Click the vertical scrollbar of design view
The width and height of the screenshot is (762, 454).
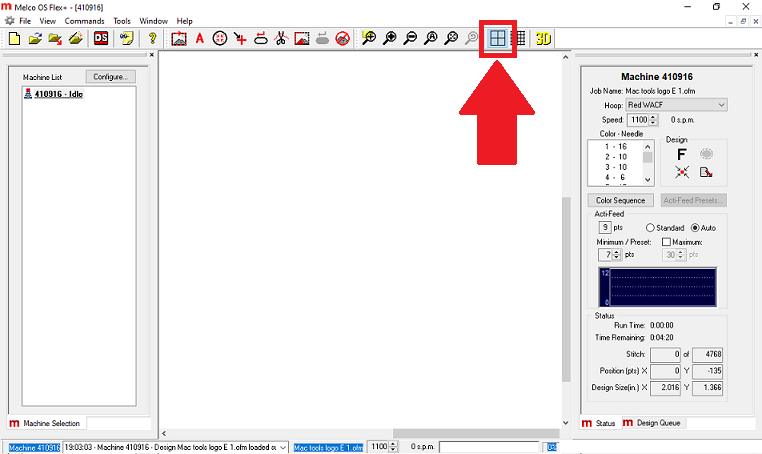(x=566, y=290)
